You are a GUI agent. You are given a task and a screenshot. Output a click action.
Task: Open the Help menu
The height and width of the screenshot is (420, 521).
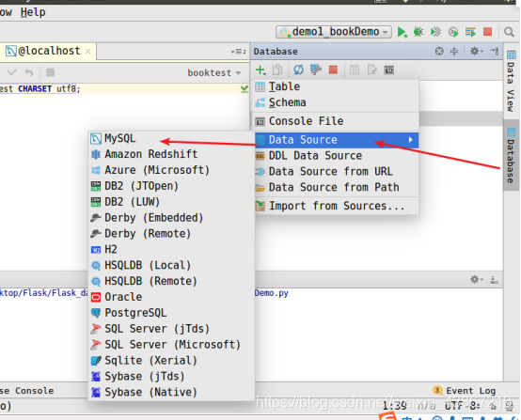(33, 12)
